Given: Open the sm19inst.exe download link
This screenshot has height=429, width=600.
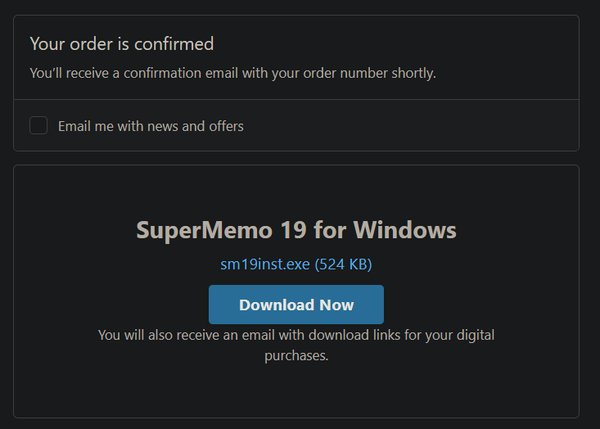Looking at the screenshot, I should pyautogui.click(x=296, y=264).
